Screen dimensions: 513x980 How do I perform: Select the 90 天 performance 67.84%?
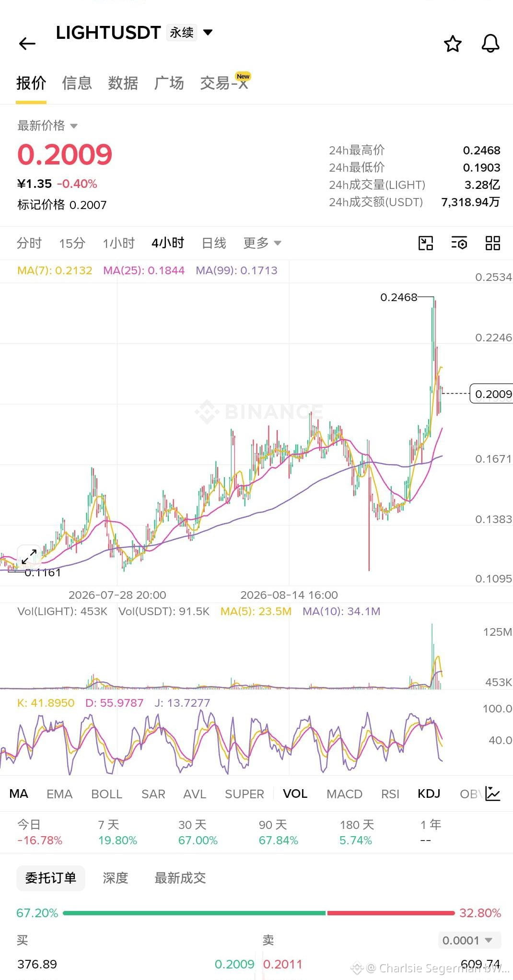tap(279, 832)
